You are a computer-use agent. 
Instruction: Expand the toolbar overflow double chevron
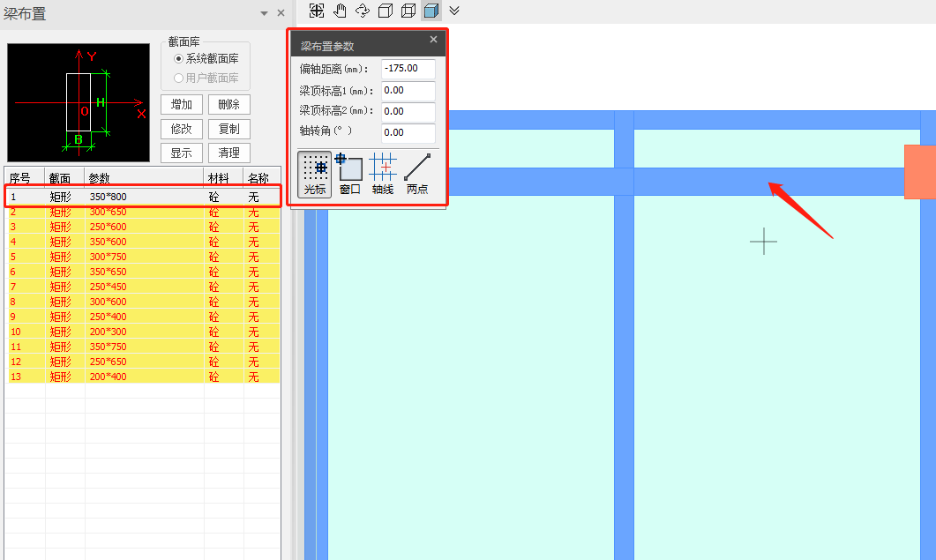click(x=454, y=11)
